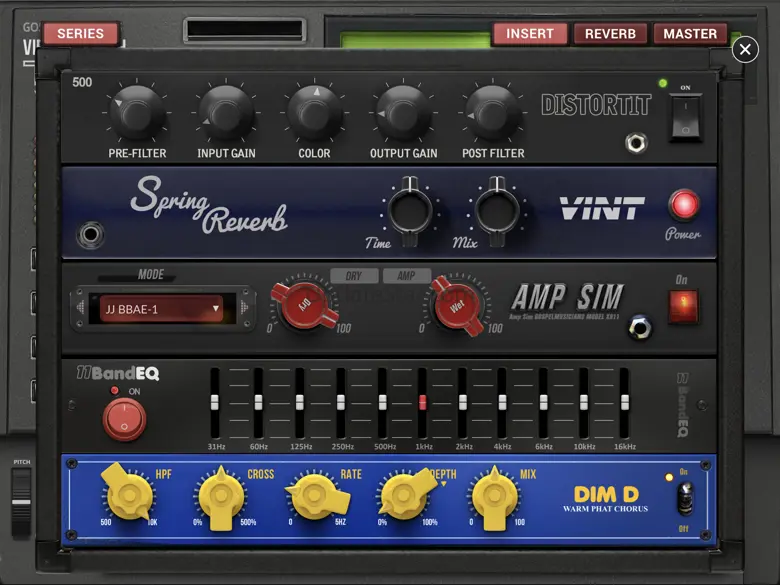
Task: Click the 11BandEQ title label
Action: pos(118,373)
